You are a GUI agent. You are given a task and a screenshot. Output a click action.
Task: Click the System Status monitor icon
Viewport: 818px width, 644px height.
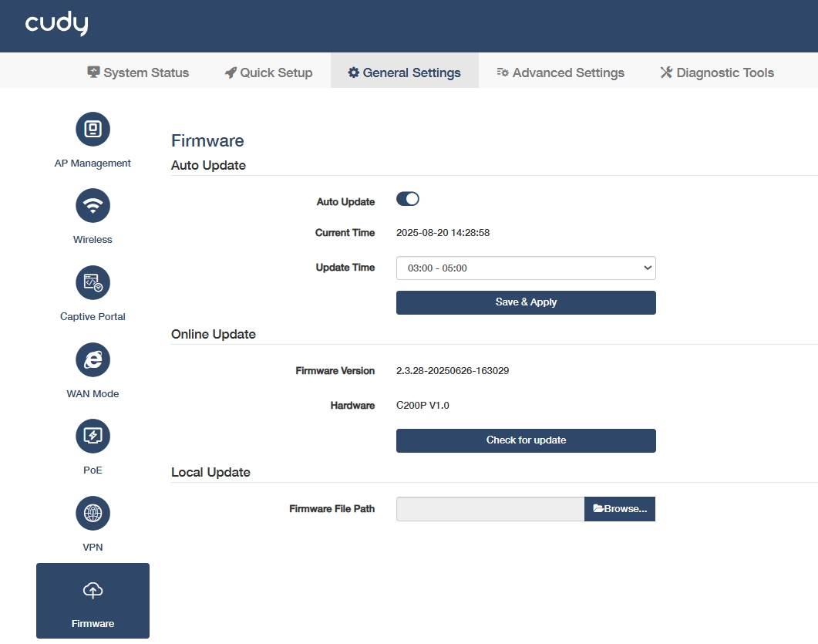pyautogui.click(x=93, y=72)
